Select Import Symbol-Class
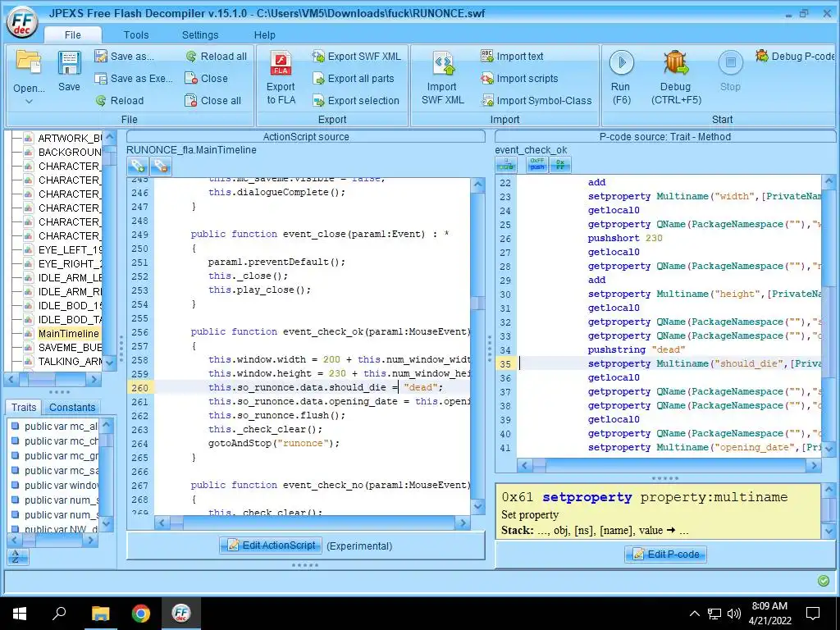Image resolution: width=840 pixels, height=630 pixels. (x=536, y=100)
